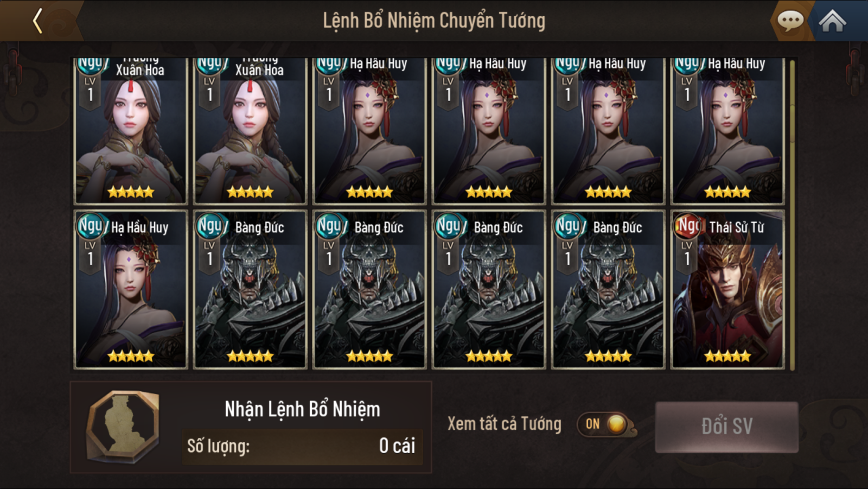The image size is (868, 489).
Task: Click the Nhận Lệnh Bổ Nhiệm label
Action: [x=302, y=409]
